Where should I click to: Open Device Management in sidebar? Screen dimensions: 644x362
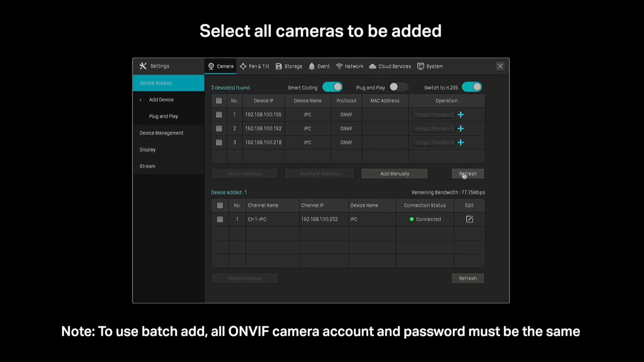coord(168,133)
